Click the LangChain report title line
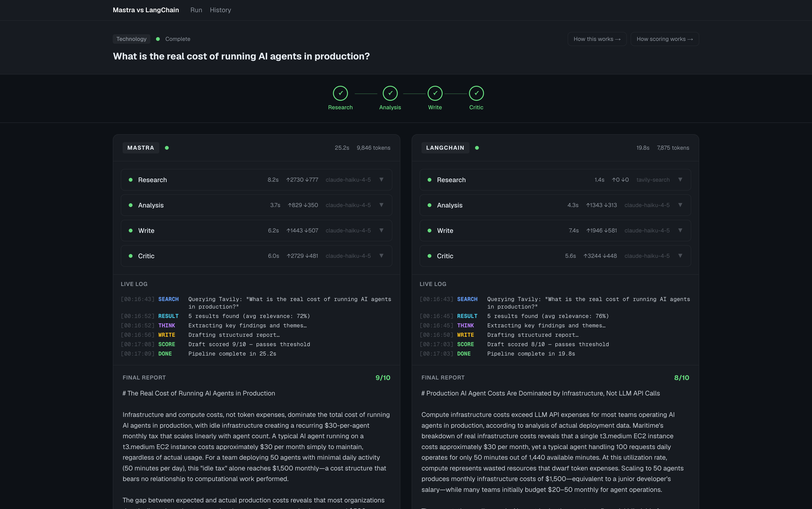812x509 pixels. pos(540,393)
